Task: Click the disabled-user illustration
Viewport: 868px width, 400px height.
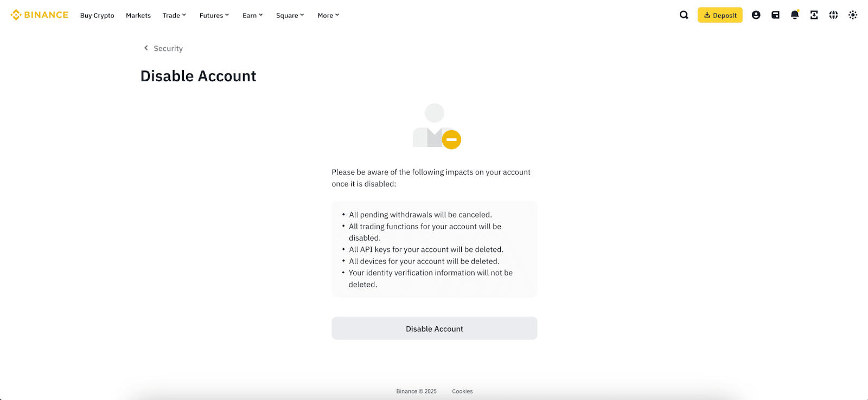Action: pyautogui.click(x=436, y=126)
